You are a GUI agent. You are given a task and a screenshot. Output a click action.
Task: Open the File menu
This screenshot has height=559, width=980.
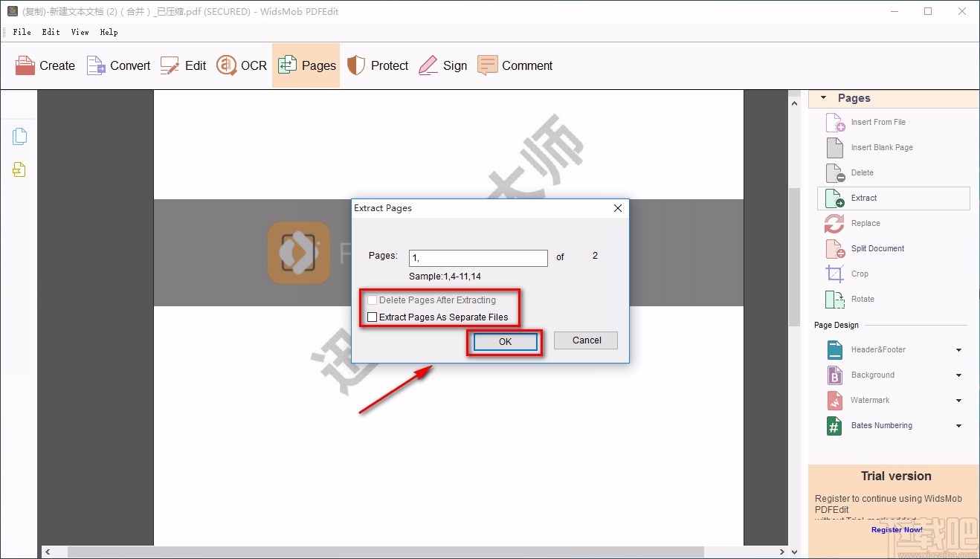click(x=22, y=32)
